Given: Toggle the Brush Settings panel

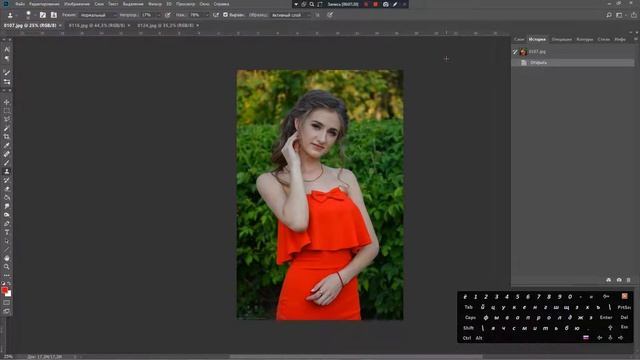Looking at the screenshot, I should click(x=42, y=15).
